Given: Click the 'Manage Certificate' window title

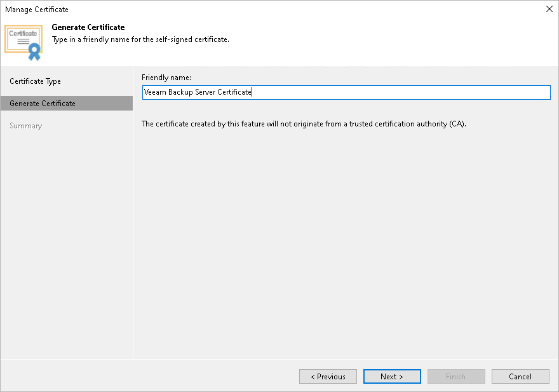Looking at the screenshot, I should (x=37, y=10).
